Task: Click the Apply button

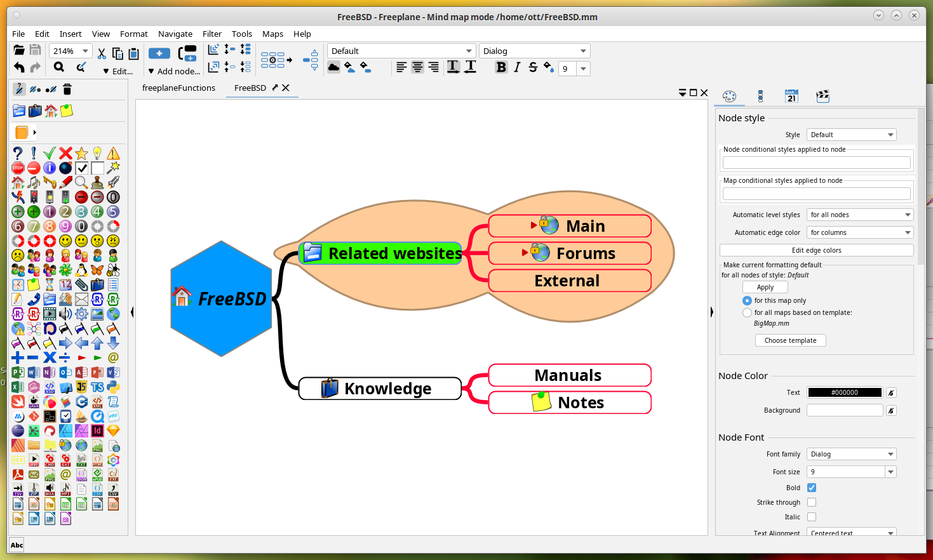Action: [x=765, y=287]
